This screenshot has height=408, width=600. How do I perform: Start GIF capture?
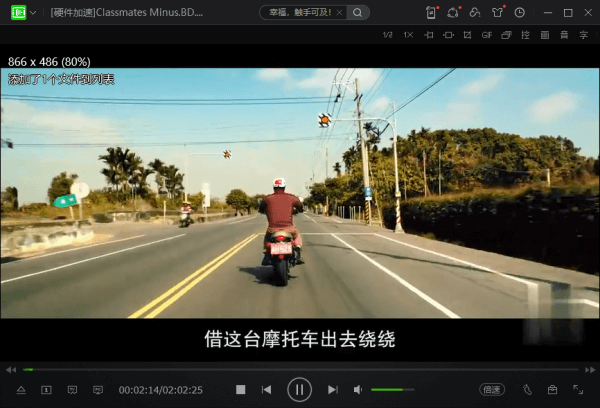pos(487,35)
